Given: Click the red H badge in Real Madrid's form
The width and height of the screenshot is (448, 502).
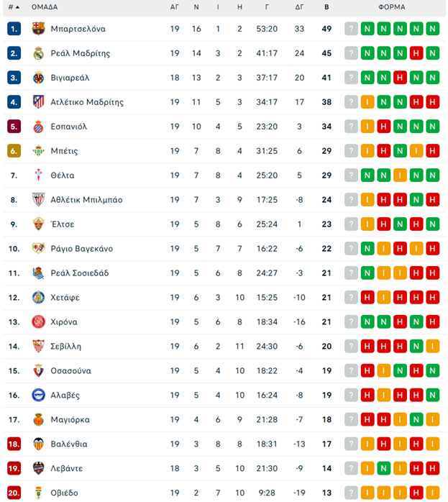Looking at the screenshot, I should 416,53.
